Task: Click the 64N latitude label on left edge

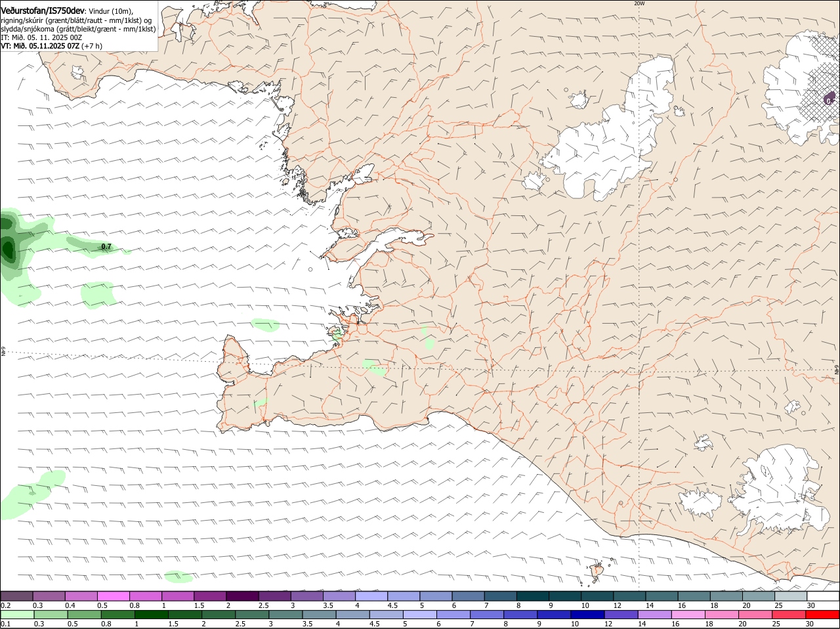Action: click(3, 352)
